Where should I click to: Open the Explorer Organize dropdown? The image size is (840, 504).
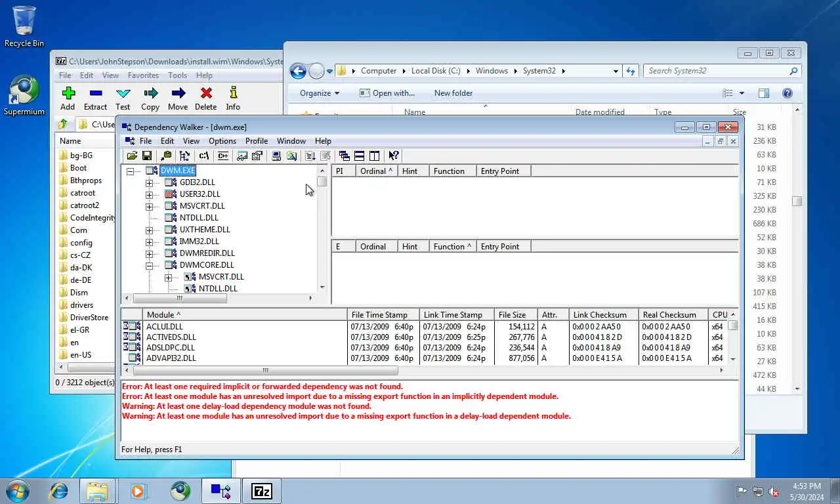click(x=320, y=93)
